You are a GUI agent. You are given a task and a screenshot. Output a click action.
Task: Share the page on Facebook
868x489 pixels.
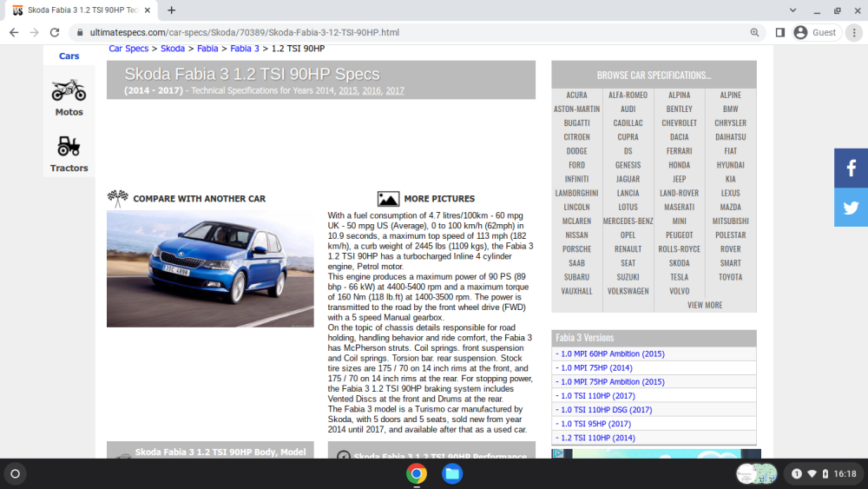(x=851, y=168)
